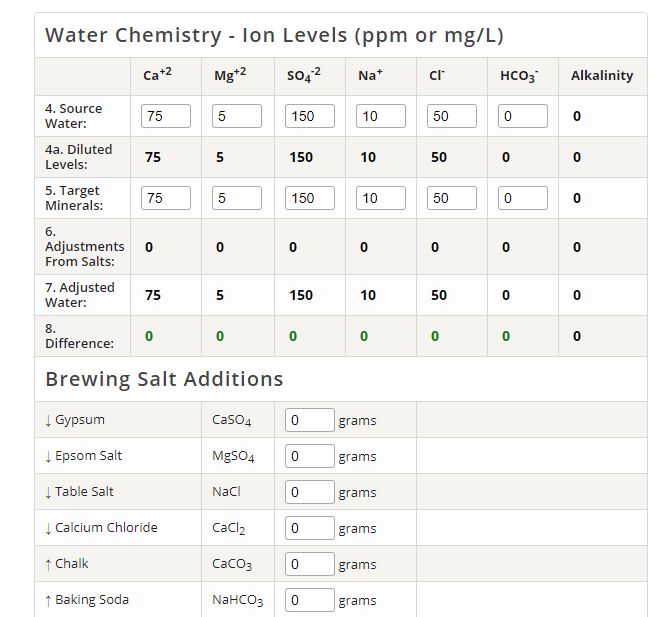Click the Source Water Cl- input field
Viewport: 662px width, 617px height.
tap(452, 116)
